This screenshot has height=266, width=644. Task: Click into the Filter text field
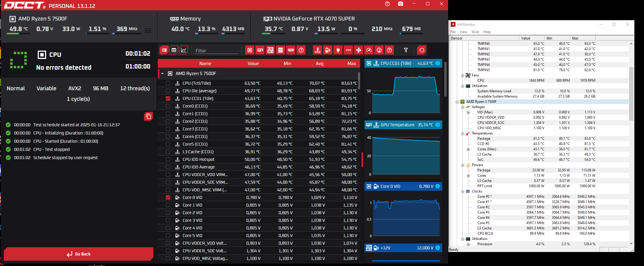tap(216, 51)
